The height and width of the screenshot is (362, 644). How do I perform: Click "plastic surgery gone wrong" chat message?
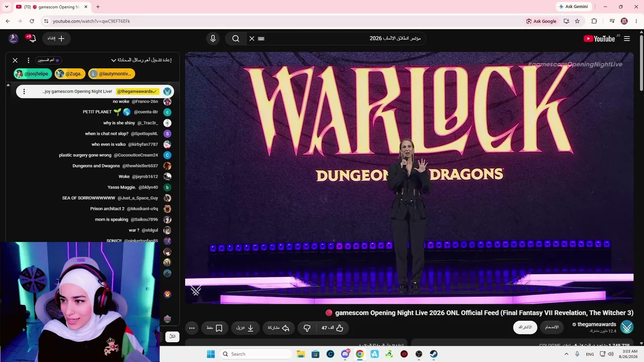click(85, 155)
